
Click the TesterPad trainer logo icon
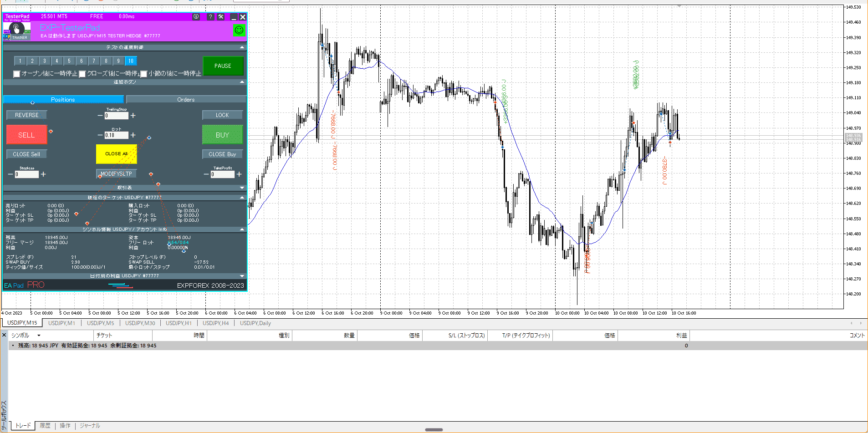point(17,31)
